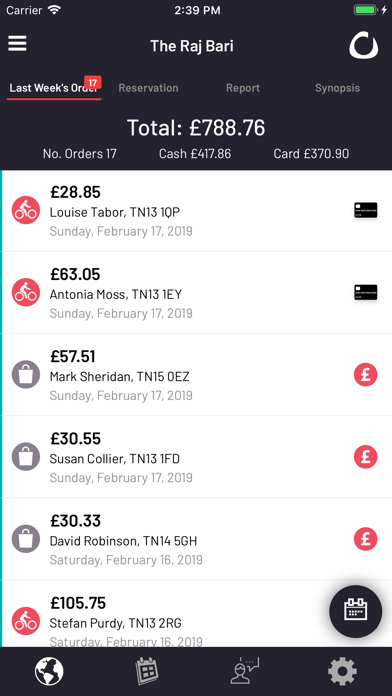Open the settings gear icon
The height and width of the screenshot is (696, 392).
tap(342, 671)
